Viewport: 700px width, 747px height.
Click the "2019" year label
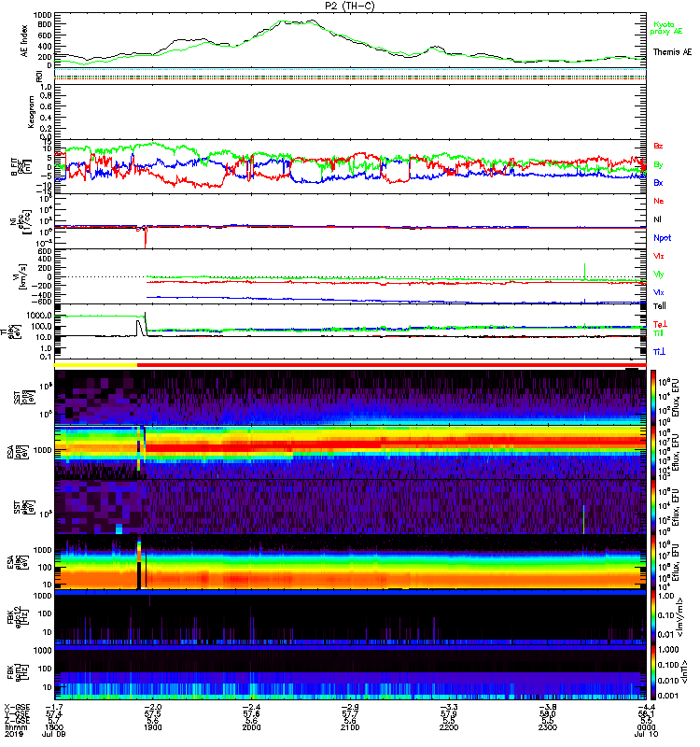pyautogui.click(x=13, y=734)
